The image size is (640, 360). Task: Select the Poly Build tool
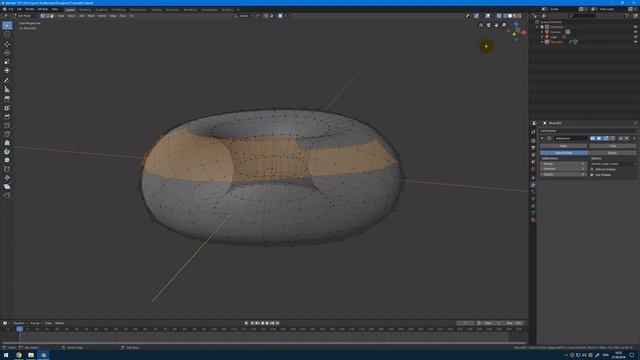point(7,143)
